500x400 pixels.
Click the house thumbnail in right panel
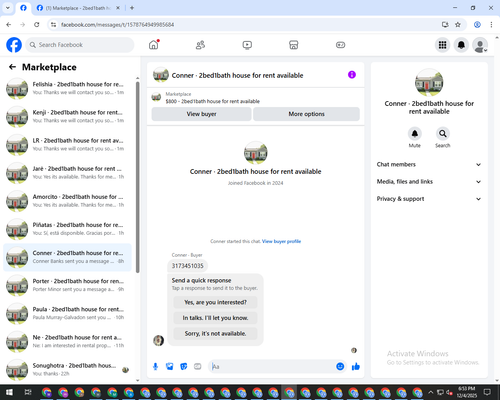[429, 82]
